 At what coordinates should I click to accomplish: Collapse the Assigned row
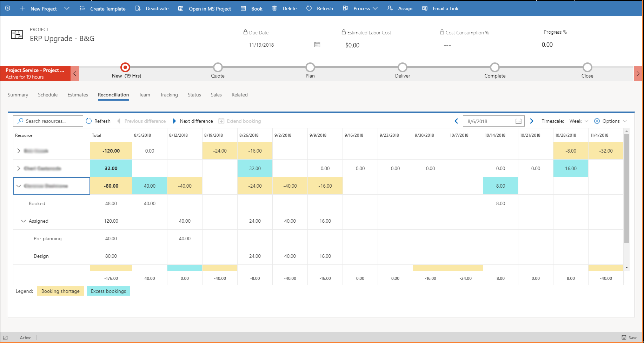[x=24, y=221]
